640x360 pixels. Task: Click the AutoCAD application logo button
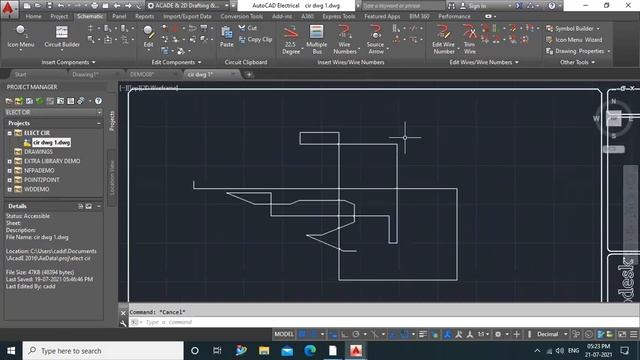tap(8, 8)
